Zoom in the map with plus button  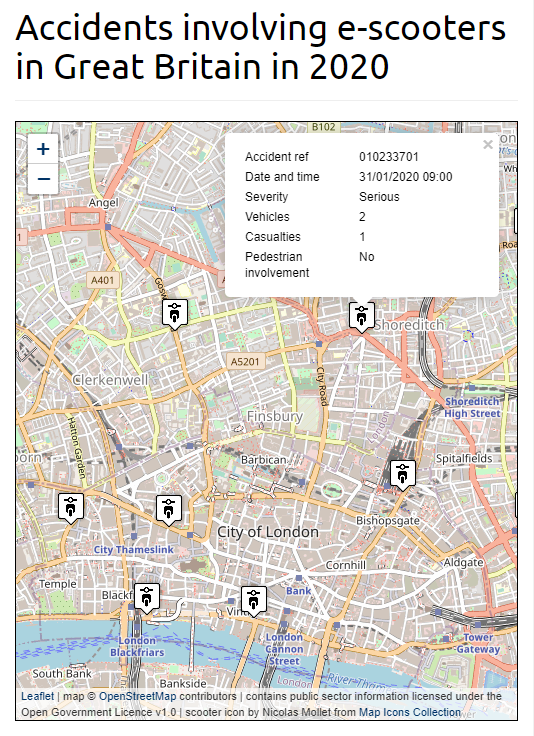coord(43,149)
